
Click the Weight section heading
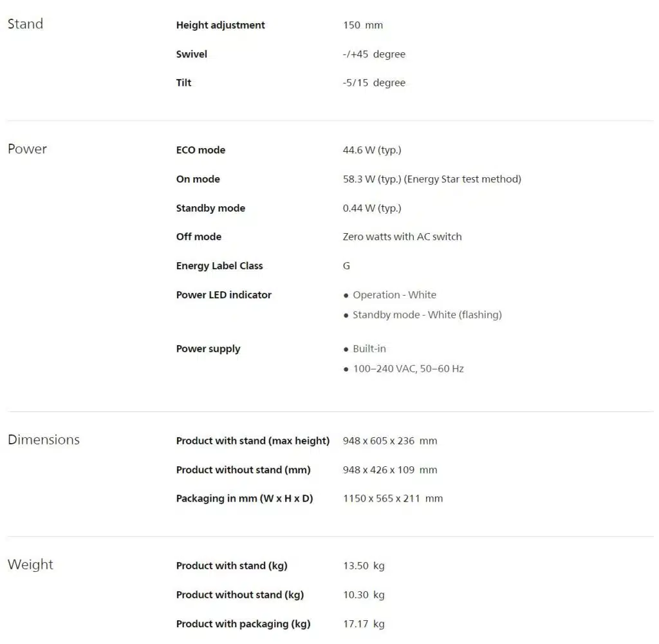coord(30,565)
